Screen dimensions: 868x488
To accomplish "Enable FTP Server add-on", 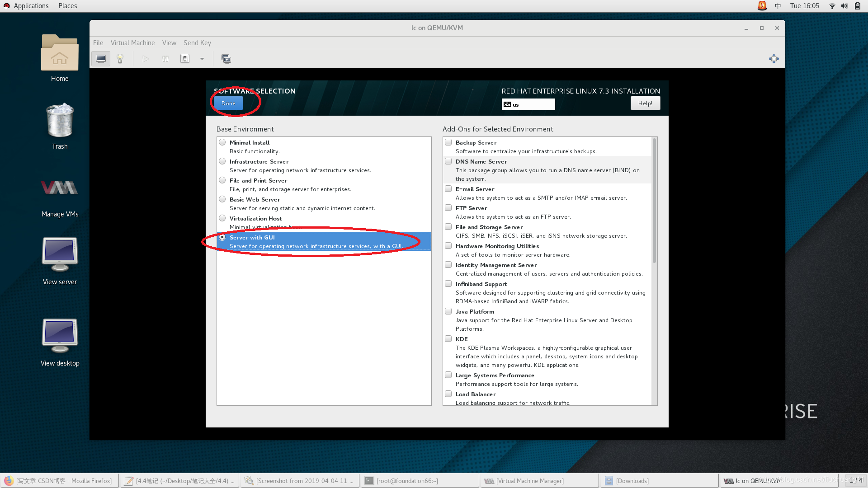I will [448, 207].
